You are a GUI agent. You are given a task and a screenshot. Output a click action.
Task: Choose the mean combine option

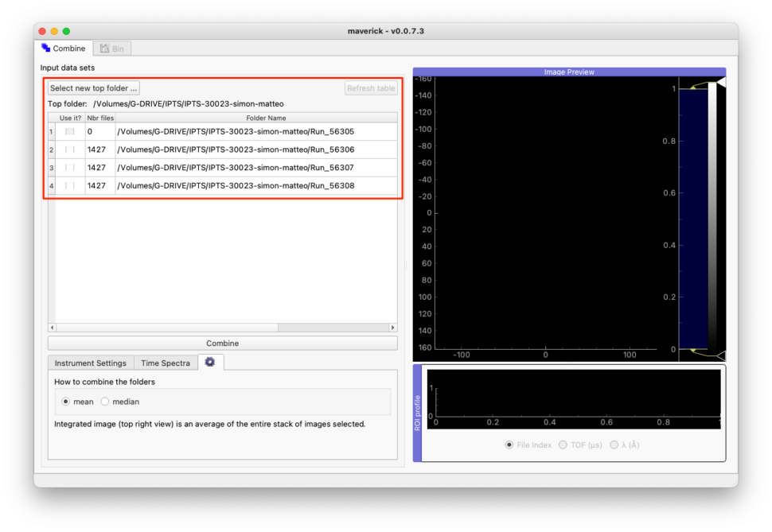tap(66, 402)
